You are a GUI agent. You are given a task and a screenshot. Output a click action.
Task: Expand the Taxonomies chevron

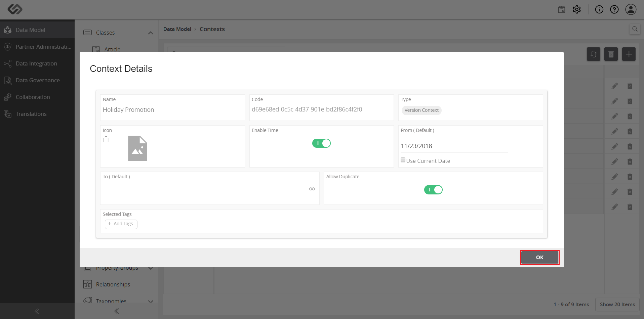[x=151, y=301]
